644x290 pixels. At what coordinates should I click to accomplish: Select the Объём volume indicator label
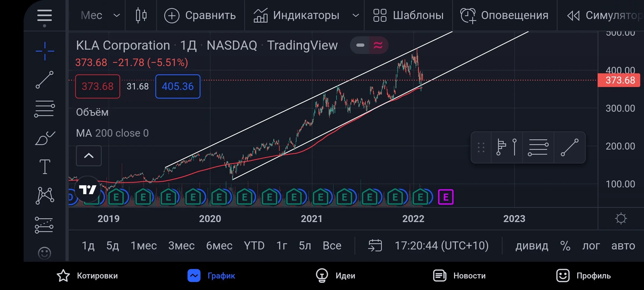(x=92, y=112)
